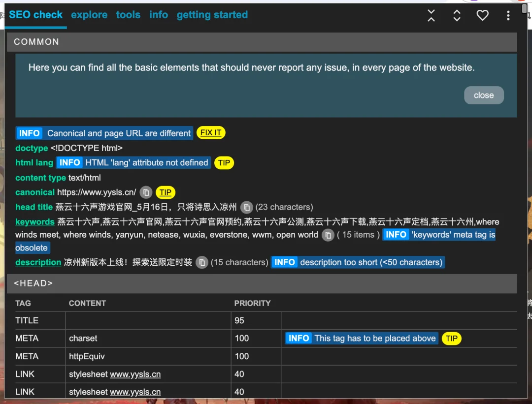
Task: Collapse the COMMON section header
Action: pos(261,42)
